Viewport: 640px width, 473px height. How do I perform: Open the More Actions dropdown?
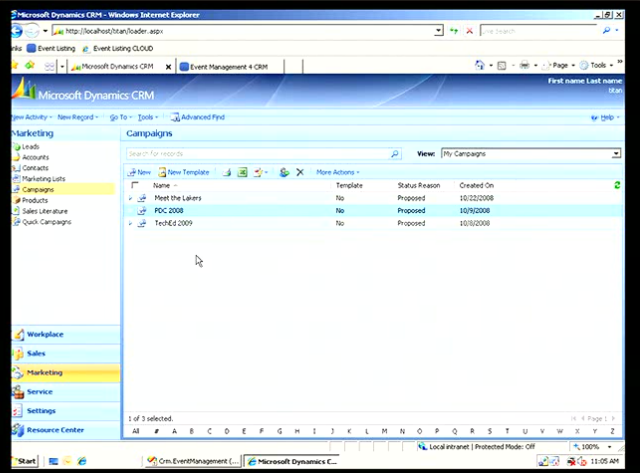click(339, 172)
